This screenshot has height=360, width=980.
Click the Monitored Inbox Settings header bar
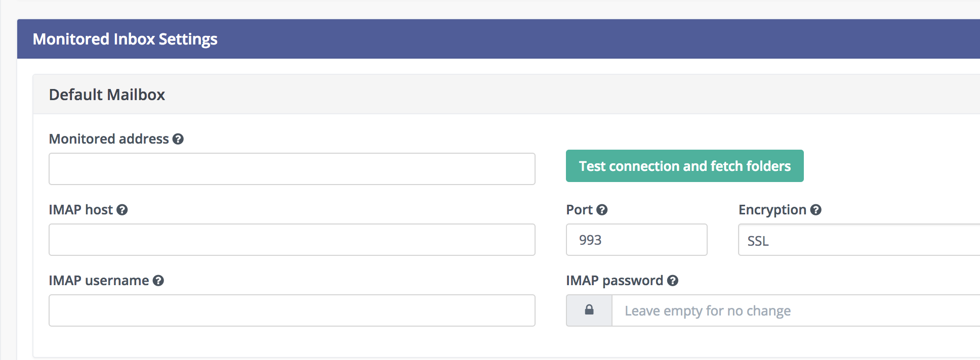[499, 39]
